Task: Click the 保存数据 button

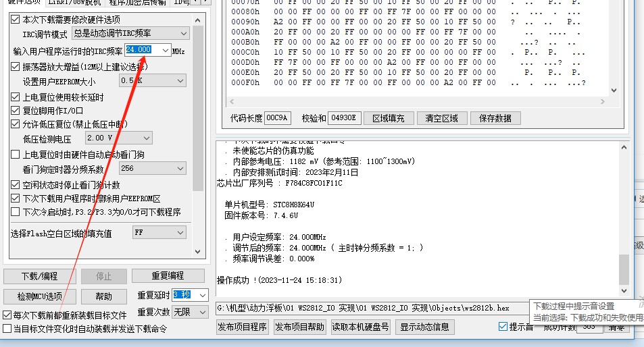Action: click(495, 118)
